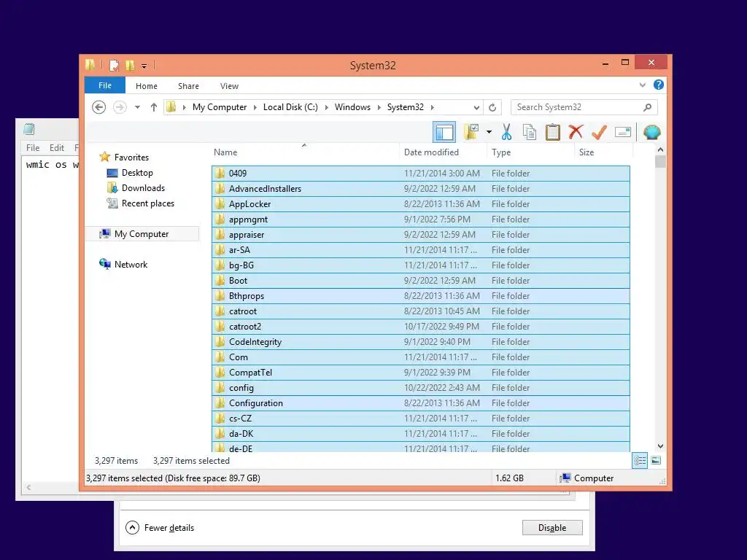Select Downloads in the navigation pane
Screen dimensions: 747x560
pos(136,187)
